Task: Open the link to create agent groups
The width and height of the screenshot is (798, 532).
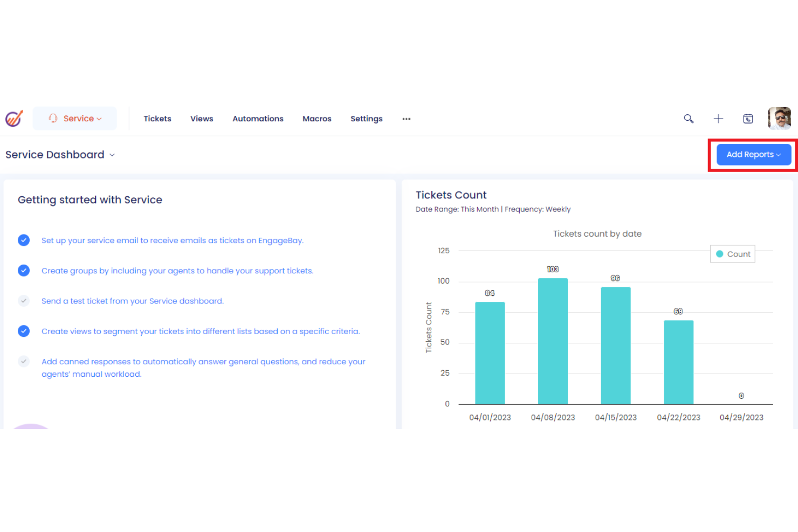Action: coord(177,271)
